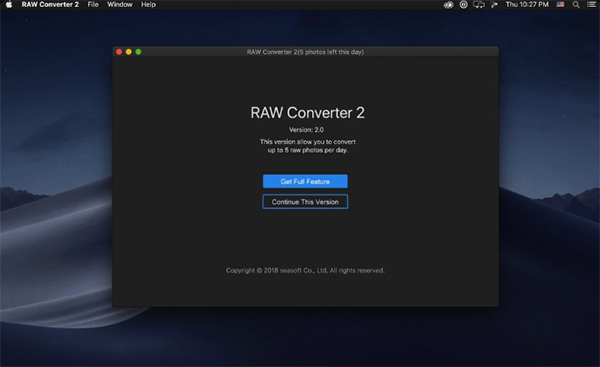Click the screen mirroring display icon
This screenshot has height=367, width=600.
click(479, 5)
